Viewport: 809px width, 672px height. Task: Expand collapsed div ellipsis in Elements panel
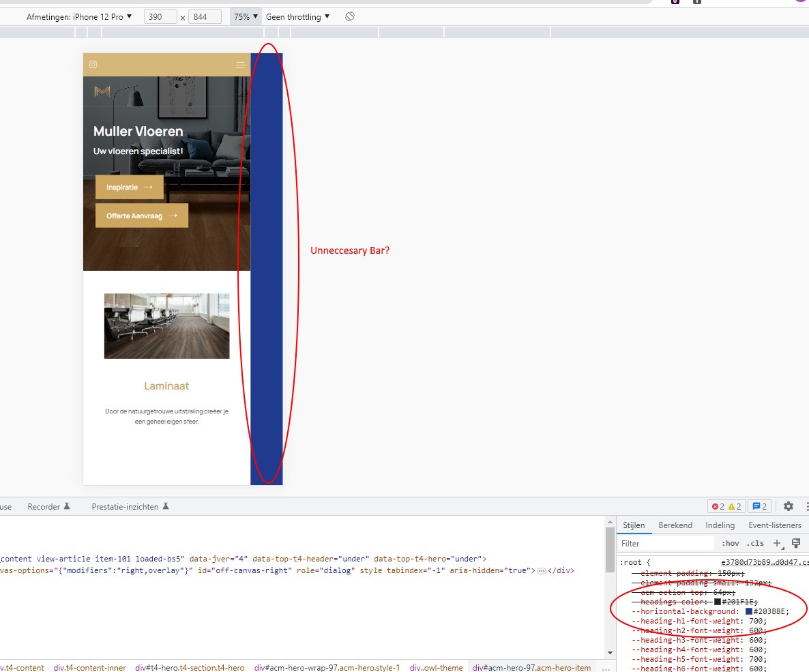(x=541, y=571)
